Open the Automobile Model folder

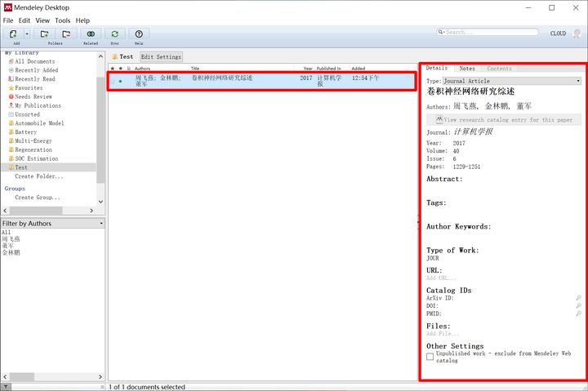[39, 123]
